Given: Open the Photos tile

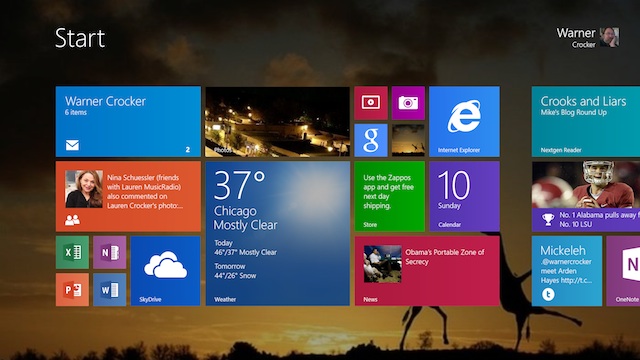Looking at the screenshot, I should 278,121.
